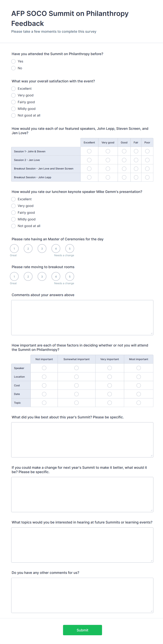Viewport: 163px width, 644px height.
Task: Rate Breakout with Jen Love and Steven Screen Fair
Action: point(136,168)
